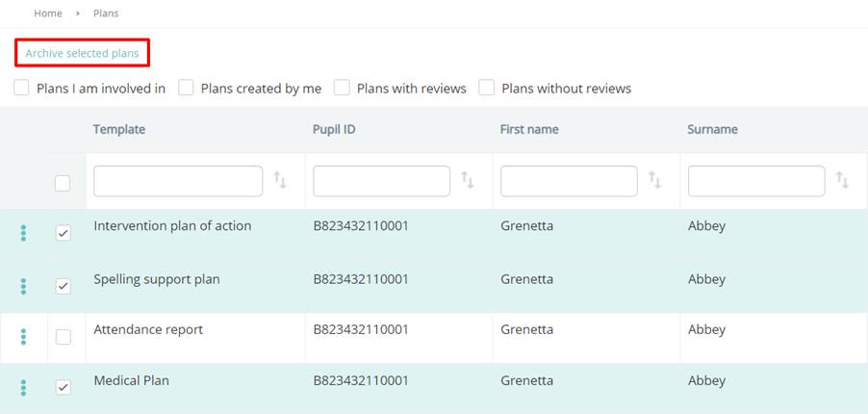Open actions menu for Intervention plan of action row
Screen dimensions: 868x414
[x=23, y=233]
